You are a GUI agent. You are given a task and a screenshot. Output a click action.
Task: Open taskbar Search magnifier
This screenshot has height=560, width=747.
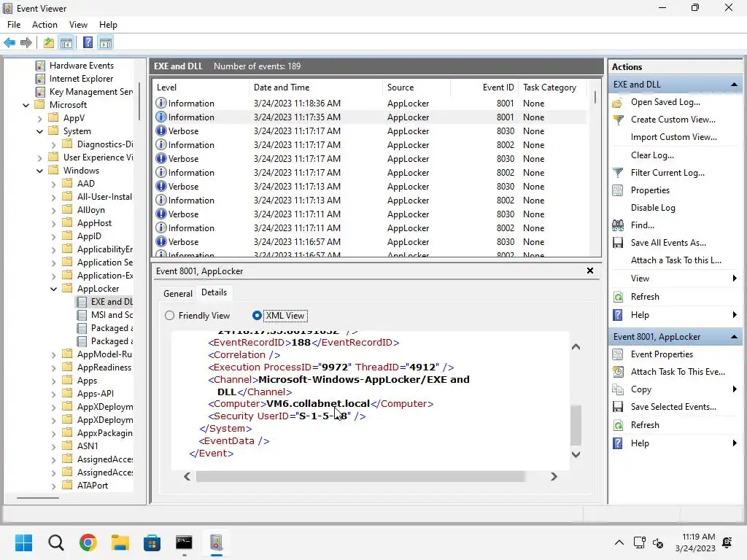55,542
